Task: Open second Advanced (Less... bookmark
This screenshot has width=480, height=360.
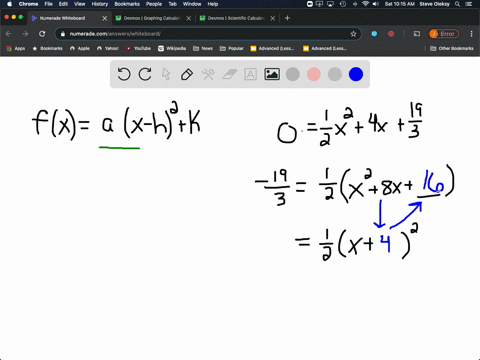Action: 325,48
